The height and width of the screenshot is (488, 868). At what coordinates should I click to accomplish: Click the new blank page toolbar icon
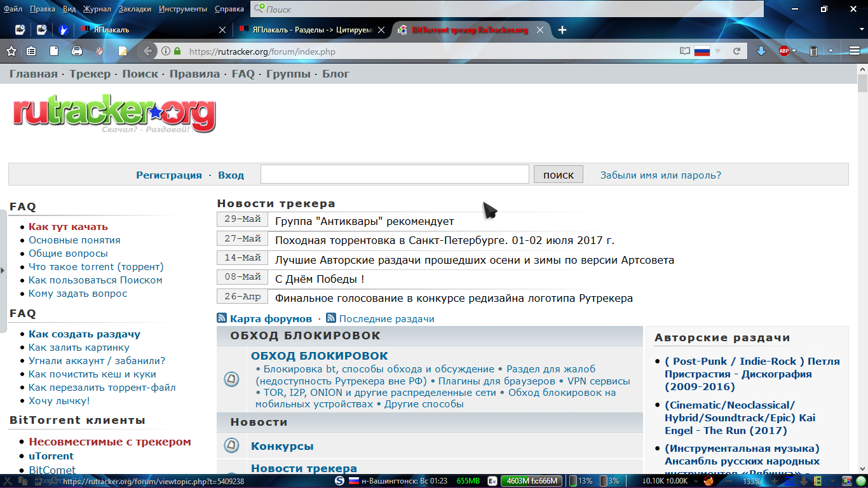click(54, 51)
